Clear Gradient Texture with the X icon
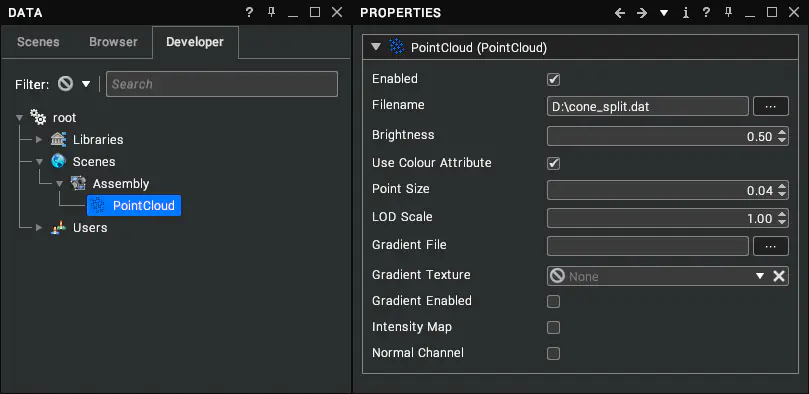This screenshot has height=394, width=809. click(x=779, y=276)
